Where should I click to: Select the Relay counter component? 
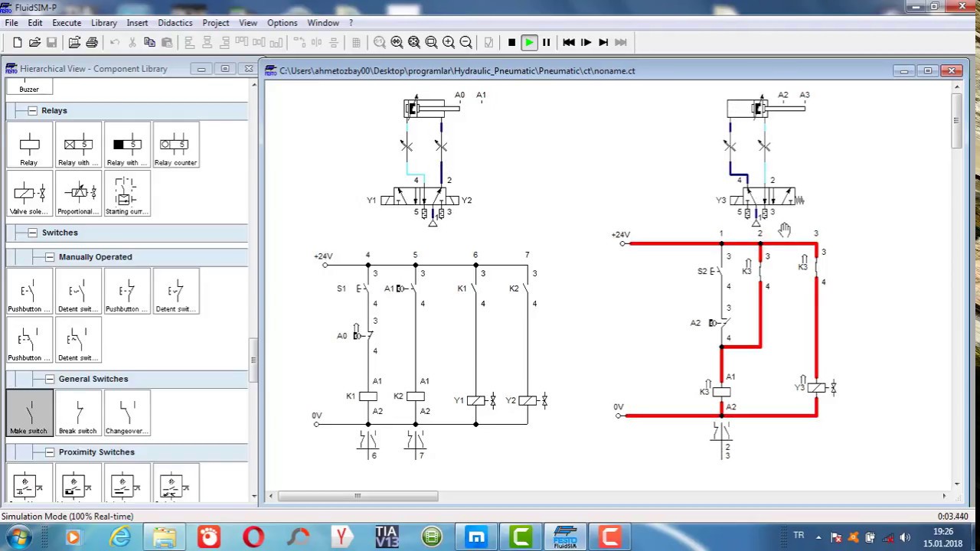[x=175, y=145]
